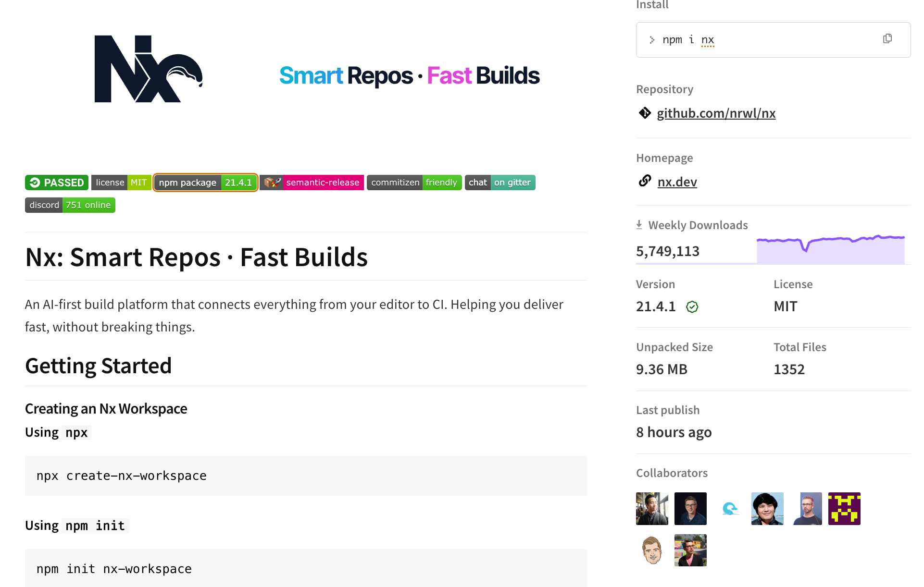Open the blue wave logo collaborator avatar
924x587 pixels.
tap(729, 509)
